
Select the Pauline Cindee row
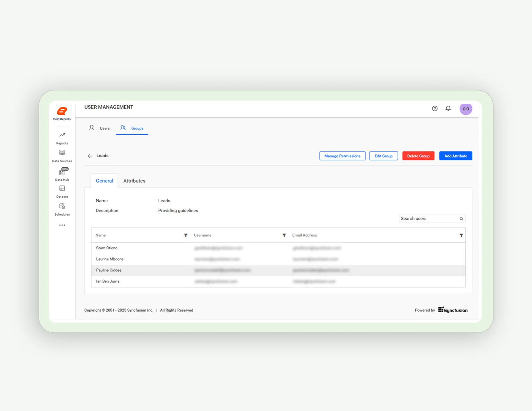[x=108, y=270]
